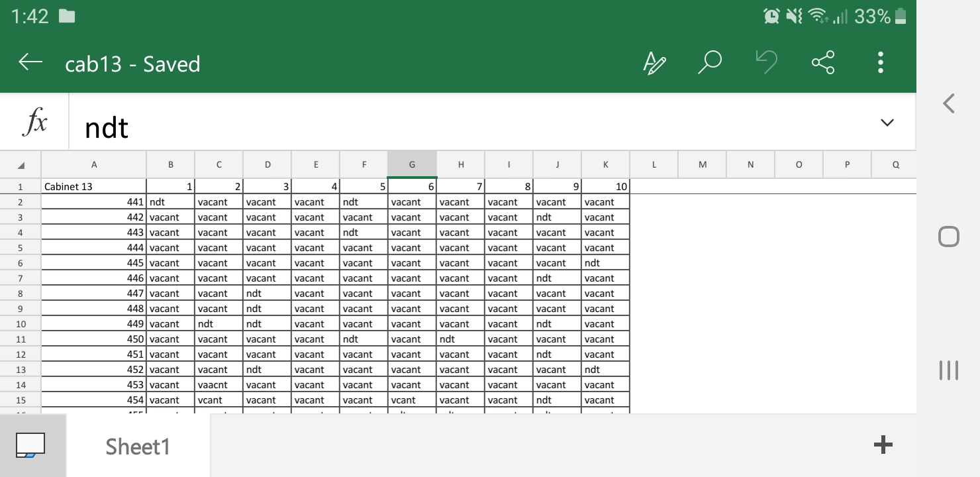Tap the share icon
The height and width of the screenshot is (477, 980).
tap(823, 63)
